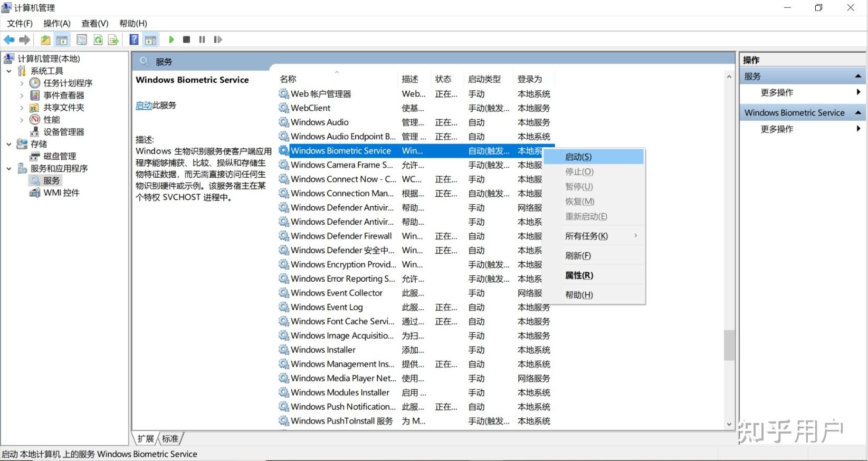Click the Show/Hide console tree icon

click(x=62, y=40)
